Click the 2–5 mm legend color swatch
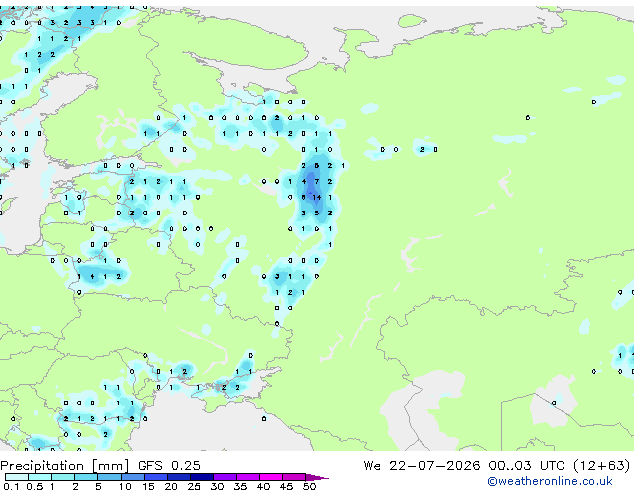634x490 pixels. (x=86, y=477)
